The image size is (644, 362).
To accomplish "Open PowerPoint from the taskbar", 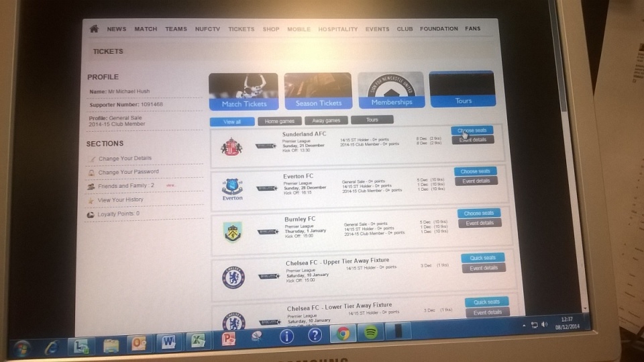I will click(x=228, y=339).
